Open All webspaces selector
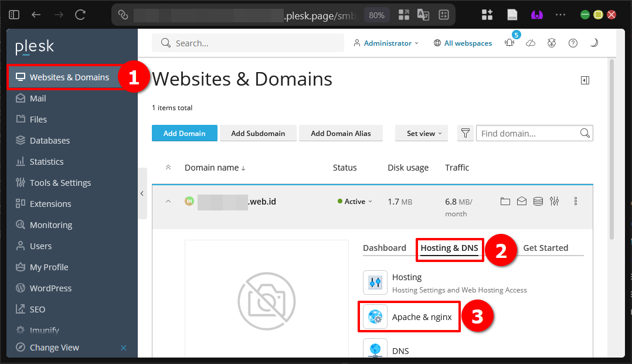The height and width of the screenshot is (364, 632). point(463,43)
